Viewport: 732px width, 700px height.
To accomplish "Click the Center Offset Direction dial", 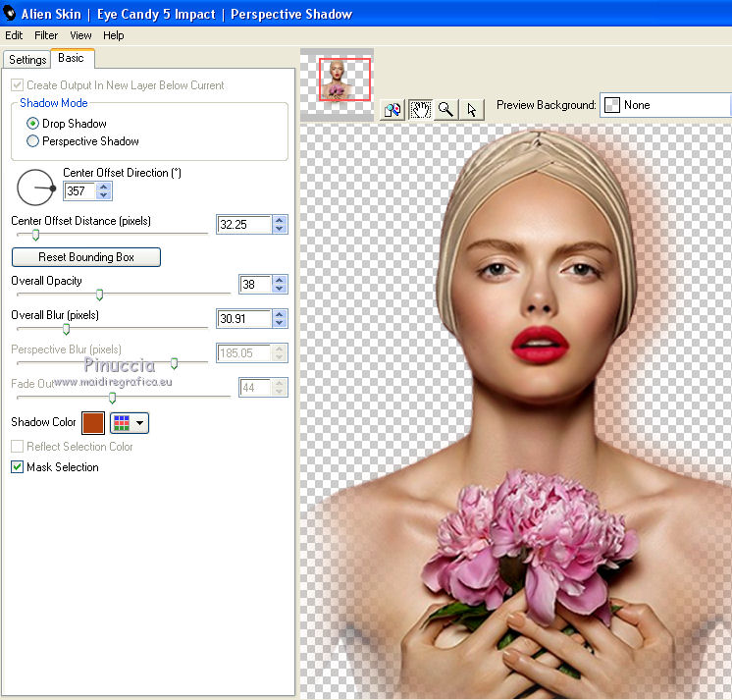I will click(x=36, y=187).
